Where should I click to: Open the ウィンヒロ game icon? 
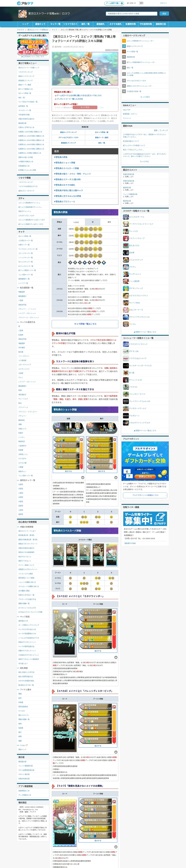(x=126, y=231)
